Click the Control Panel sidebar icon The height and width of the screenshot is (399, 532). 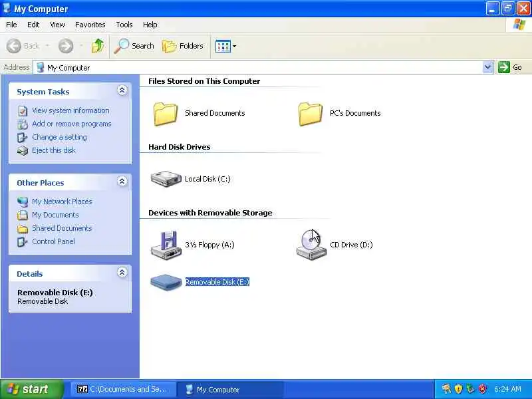click(23, 241)
